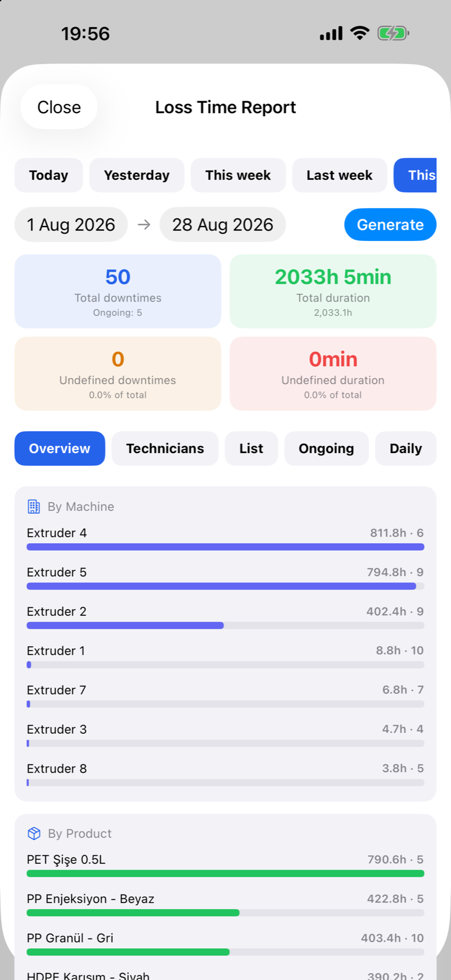The height and width of the screenshot is (980, 451).
Task: Click the 794.8h · 9 value
Action: 395,572
